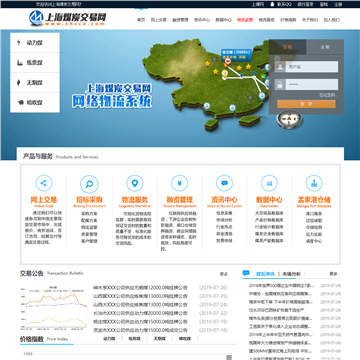This screenshot has height=360, width=360.
Task: Click the 孟家港仓储 storage circle icon
Action: [314, 183]
